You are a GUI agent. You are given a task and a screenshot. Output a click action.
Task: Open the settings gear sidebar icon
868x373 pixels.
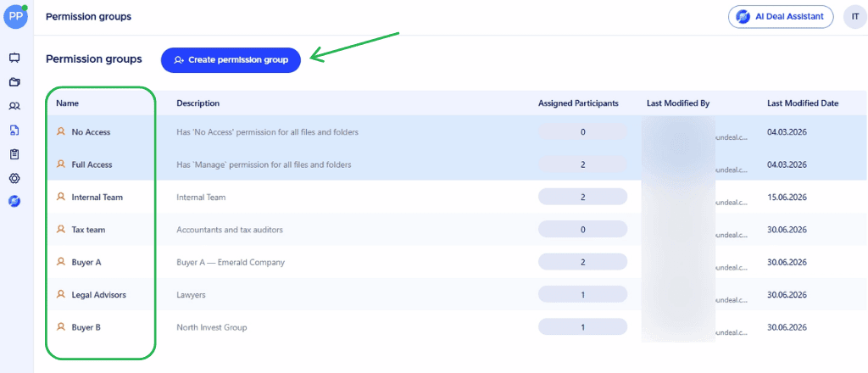pos(15,178)
